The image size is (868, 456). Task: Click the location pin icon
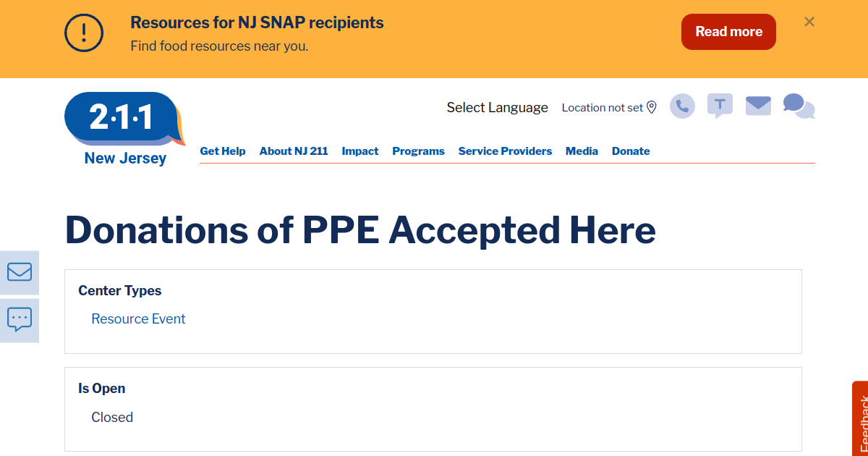[x=652, y=107]
